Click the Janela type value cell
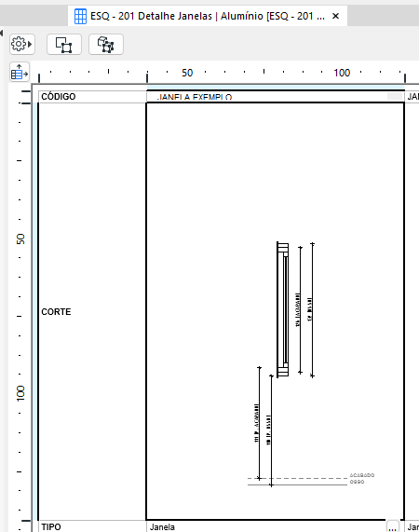Viewport: 419px width, 532px height. pos(266,526)
